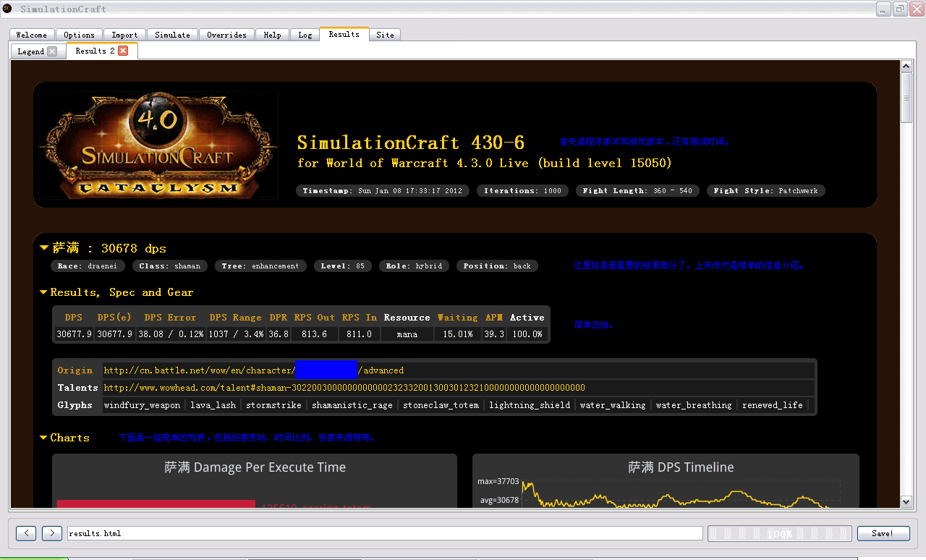Open the wowhead Talents link

pyautogui.click(x=344, y=388)
